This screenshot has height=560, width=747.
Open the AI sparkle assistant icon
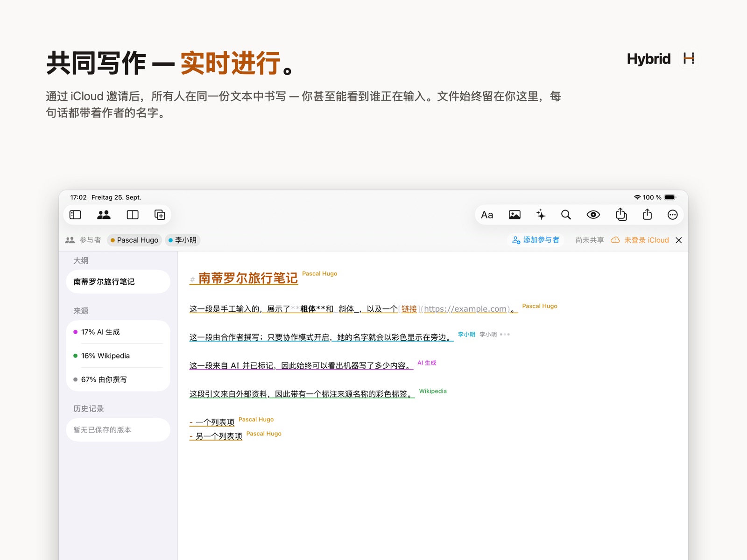click(x=541, y=215)
